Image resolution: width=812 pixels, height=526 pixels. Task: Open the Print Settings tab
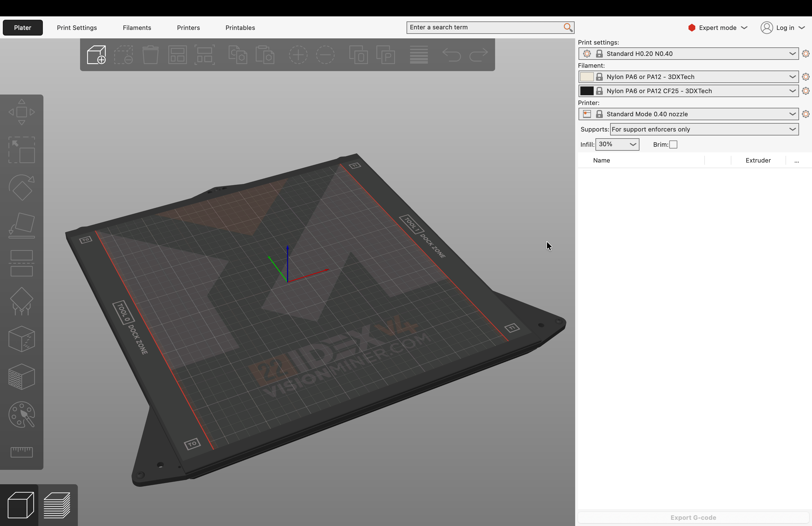click(x=77, y=28)
